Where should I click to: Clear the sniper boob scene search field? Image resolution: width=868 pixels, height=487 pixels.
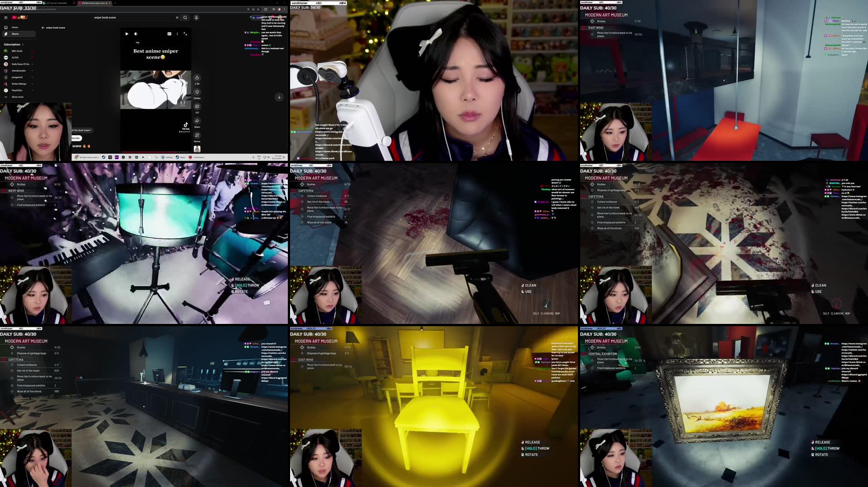click(x=177, y=18)
